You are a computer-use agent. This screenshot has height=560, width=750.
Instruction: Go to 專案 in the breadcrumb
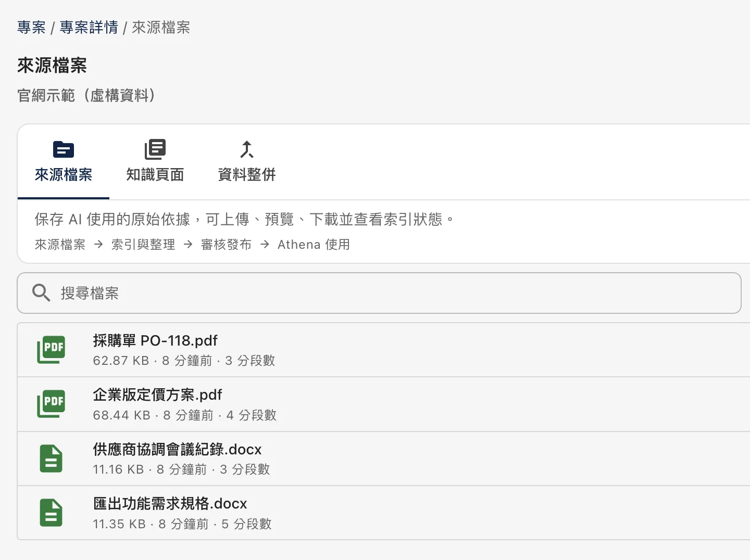[x=31, y=27]
